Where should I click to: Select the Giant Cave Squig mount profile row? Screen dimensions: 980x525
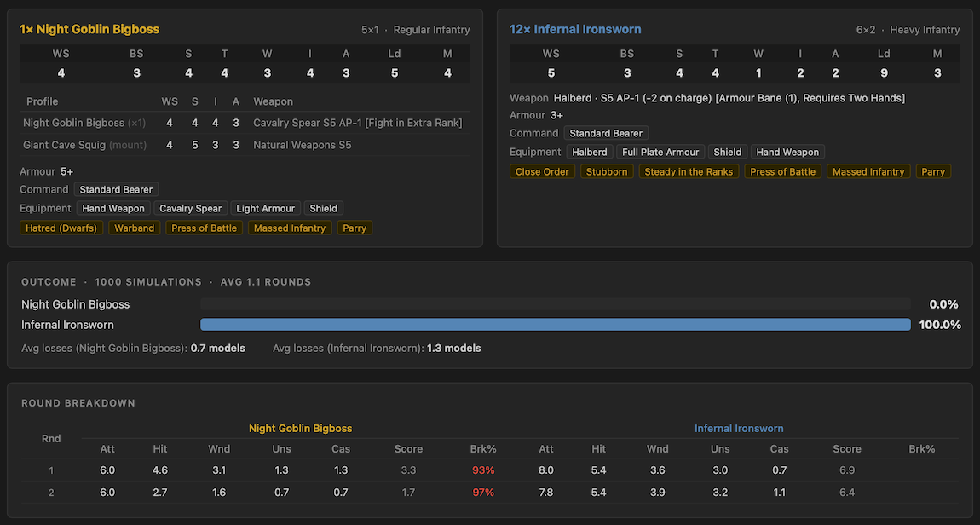pos(84,144)
